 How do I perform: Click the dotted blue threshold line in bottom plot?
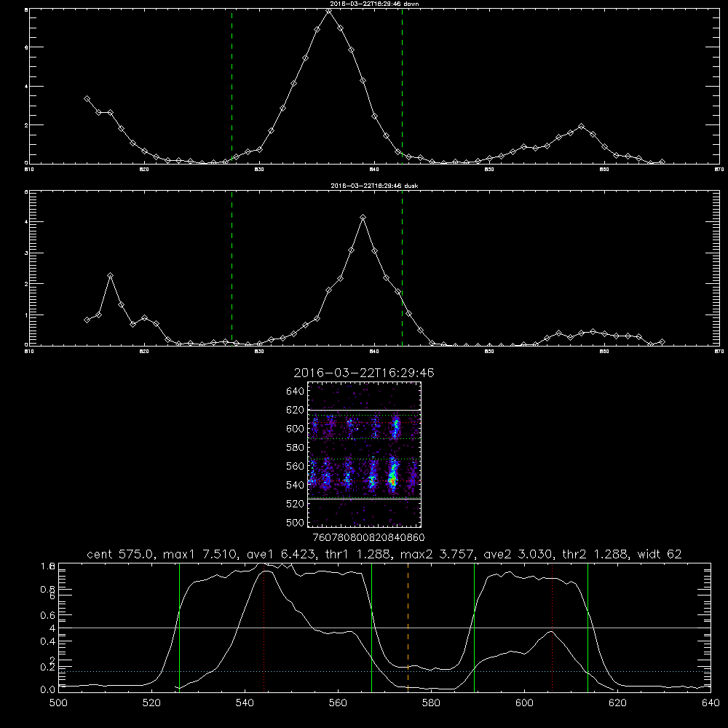pyautogui.click(x=384, y=671)
